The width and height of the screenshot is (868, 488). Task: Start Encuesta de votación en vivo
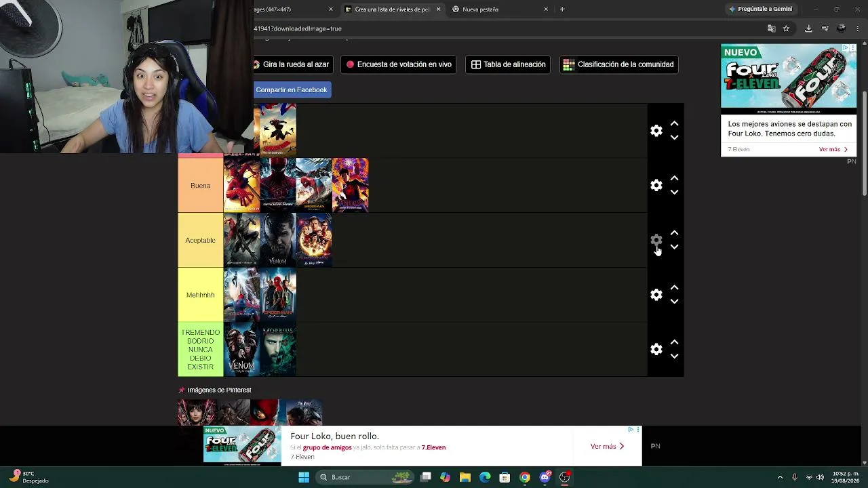(x=399, y=64)
